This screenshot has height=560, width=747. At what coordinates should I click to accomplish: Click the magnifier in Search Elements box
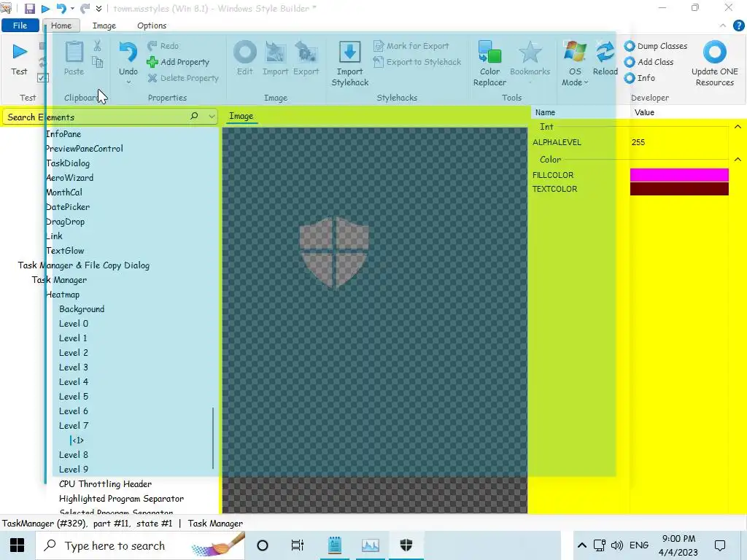tap(194, 116)
